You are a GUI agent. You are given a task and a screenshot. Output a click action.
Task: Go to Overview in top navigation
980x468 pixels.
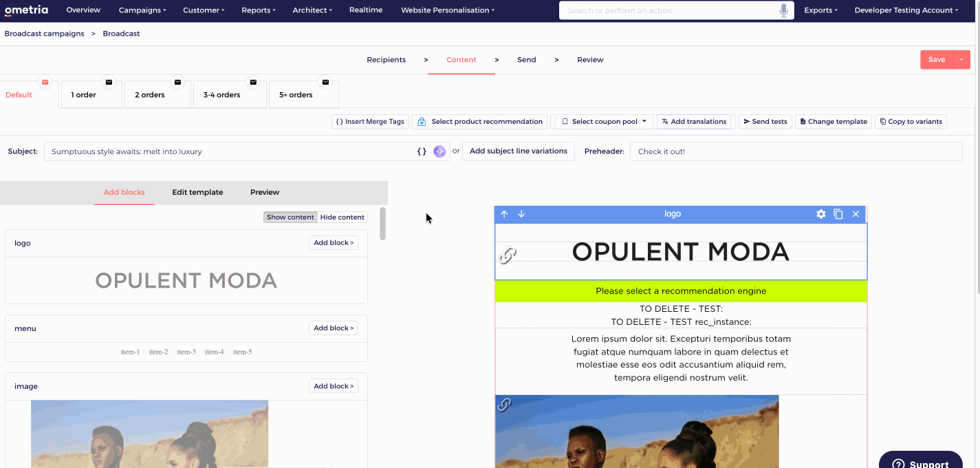click(83, 10)
